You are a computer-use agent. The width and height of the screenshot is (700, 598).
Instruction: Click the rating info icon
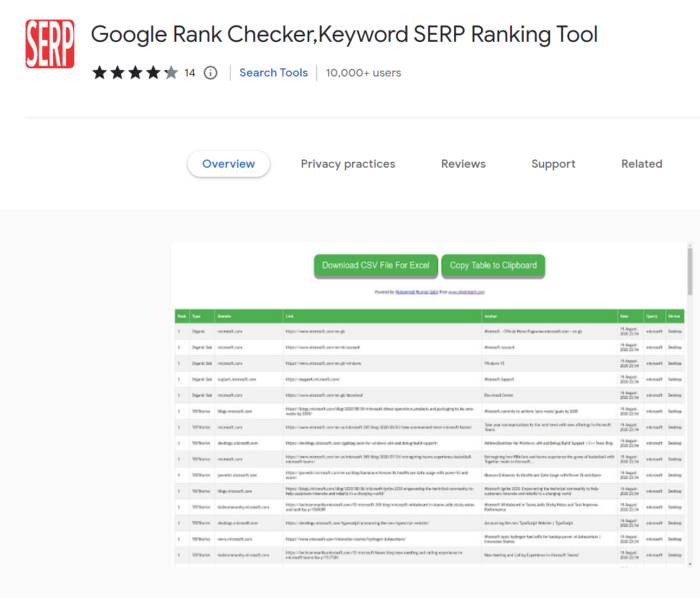pos(210,72)
